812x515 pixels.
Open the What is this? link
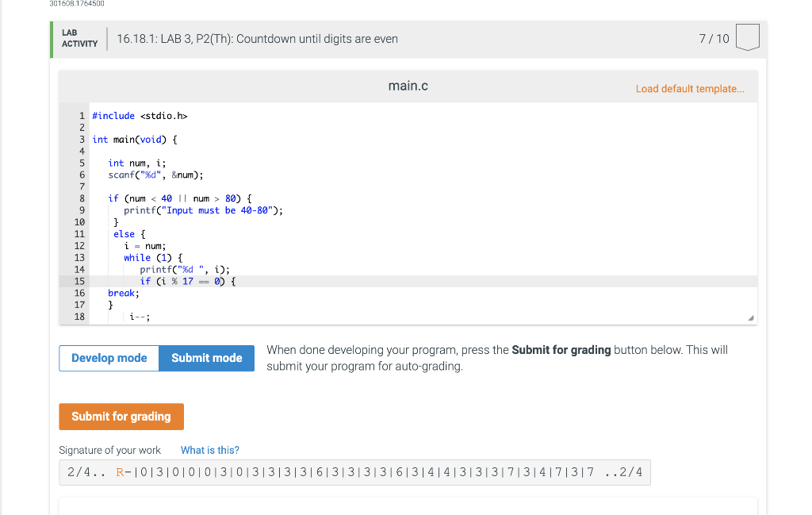pos(209,450)
